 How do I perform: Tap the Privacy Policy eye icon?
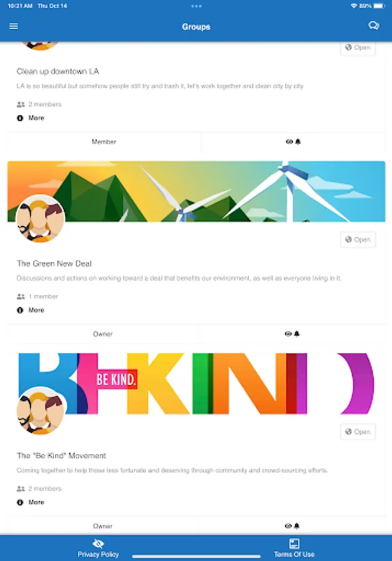[x=98, y=544]
